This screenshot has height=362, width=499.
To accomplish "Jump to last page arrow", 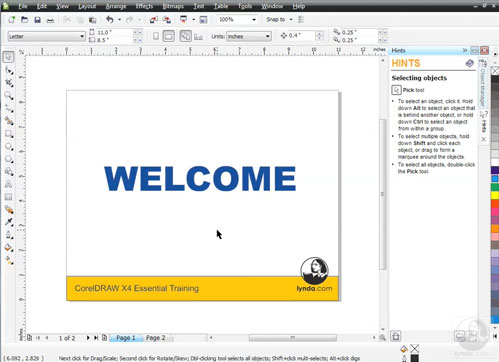I will [96, 338].
